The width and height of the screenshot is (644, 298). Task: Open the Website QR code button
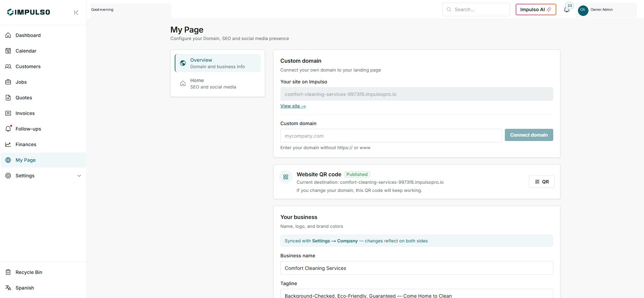click(542, 182)
